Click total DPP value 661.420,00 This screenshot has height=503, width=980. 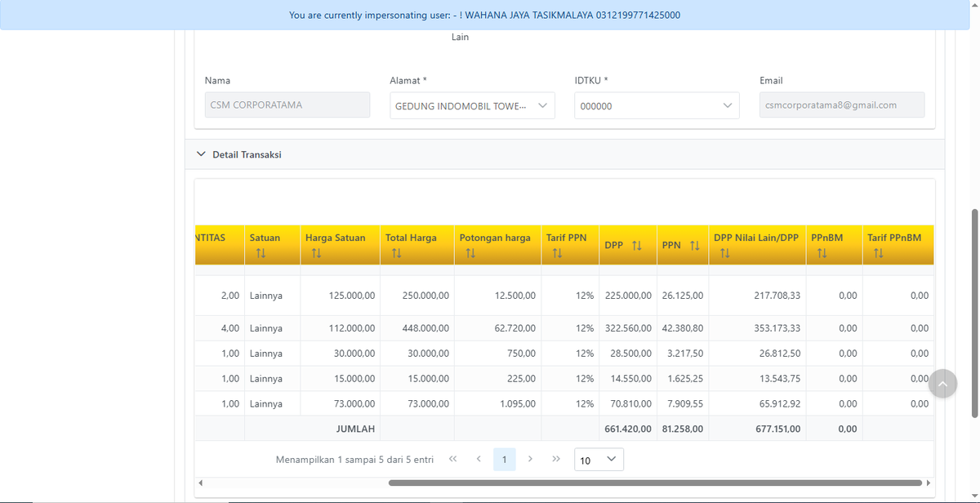(x=628, y=428)
